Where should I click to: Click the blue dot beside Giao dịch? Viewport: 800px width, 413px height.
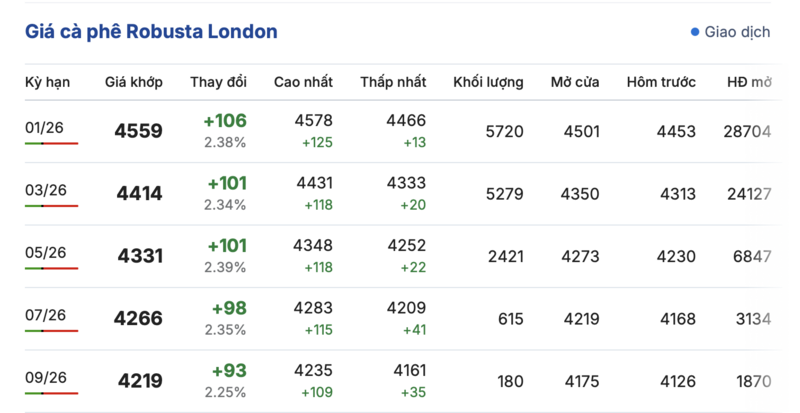[695, 32]
